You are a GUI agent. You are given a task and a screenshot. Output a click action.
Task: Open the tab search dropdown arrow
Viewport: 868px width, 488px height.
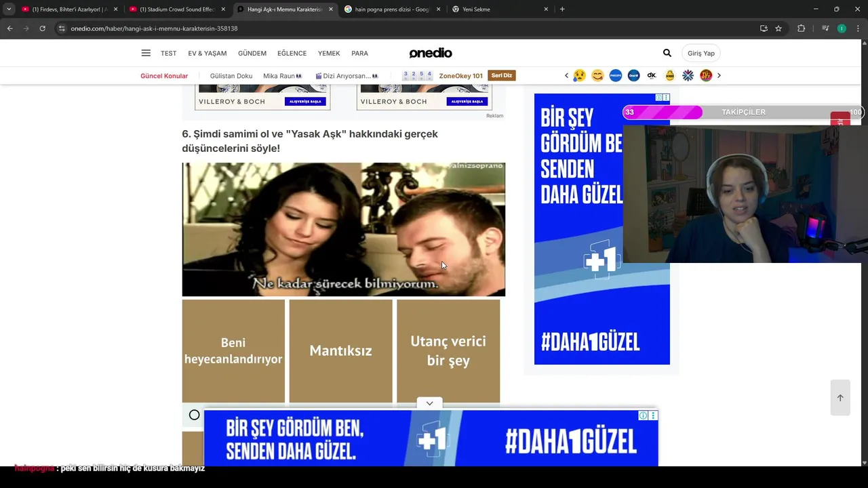tap(9, 9)
